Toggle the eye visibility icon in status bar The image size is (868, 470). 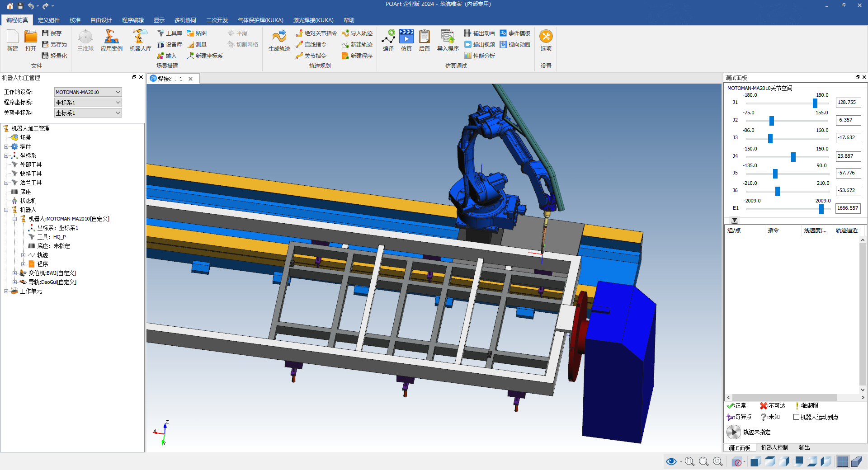click(671, 461)
